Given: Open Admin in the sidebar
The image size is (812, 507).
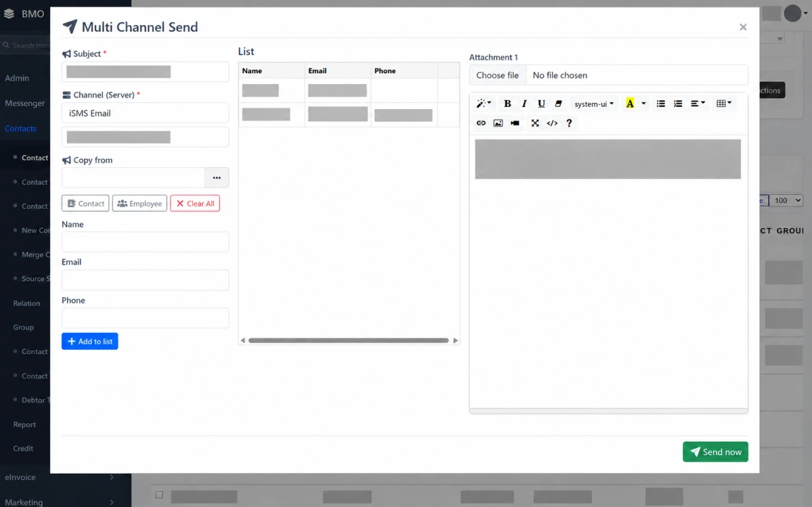Looking at the screenshot, I should [x=17, y=78].
